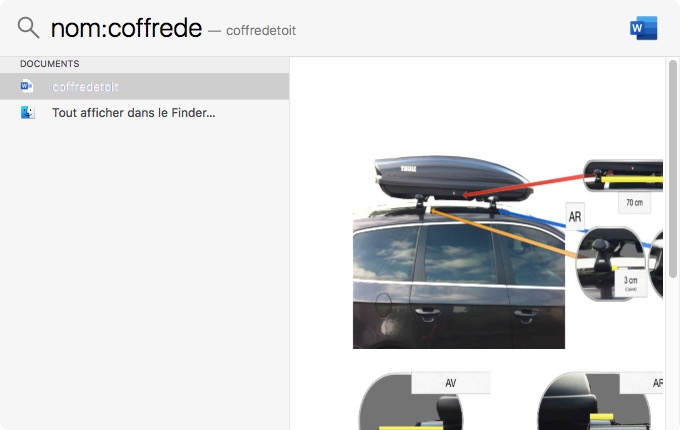Click the AR label in the preview
This screenshot has width=680, height=430.
[575, 216]
